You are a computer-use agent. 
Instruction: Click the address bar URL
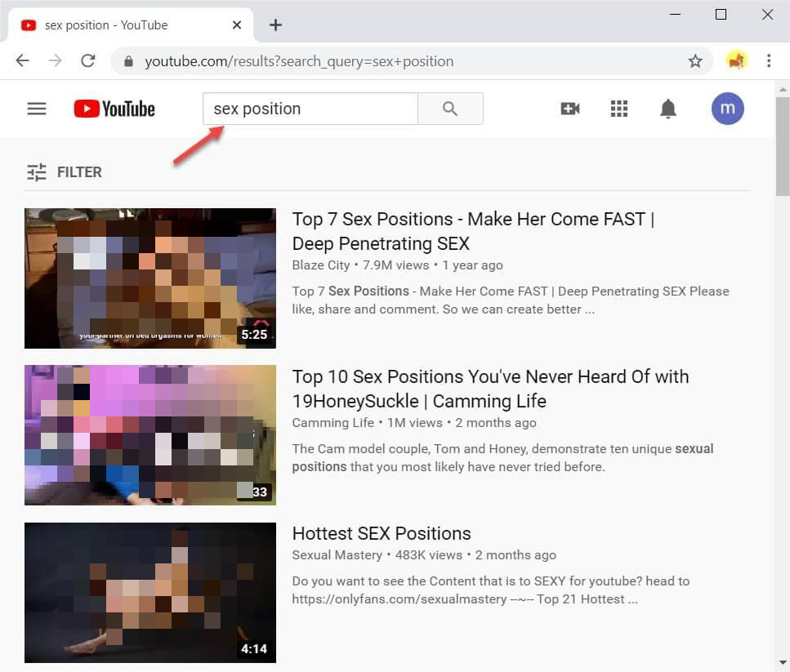(299, 61)
